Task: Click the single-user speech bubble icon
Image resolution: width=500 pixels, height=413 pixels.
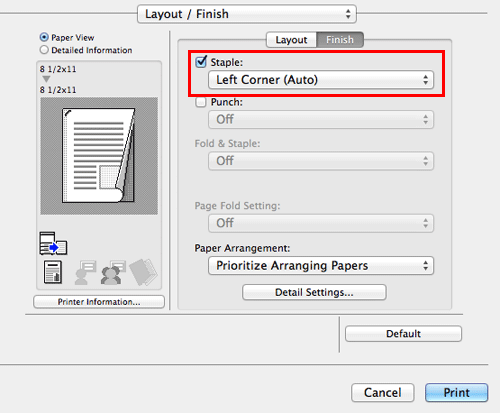Action: pyautogui.click(x=85, y=272)
